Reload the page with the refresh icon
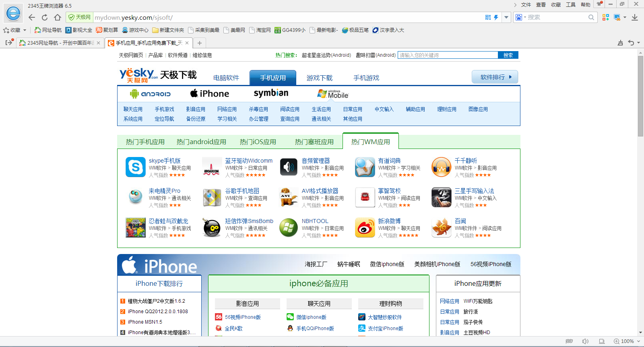This screenshot has height=347, width=644. coord(45,17)
